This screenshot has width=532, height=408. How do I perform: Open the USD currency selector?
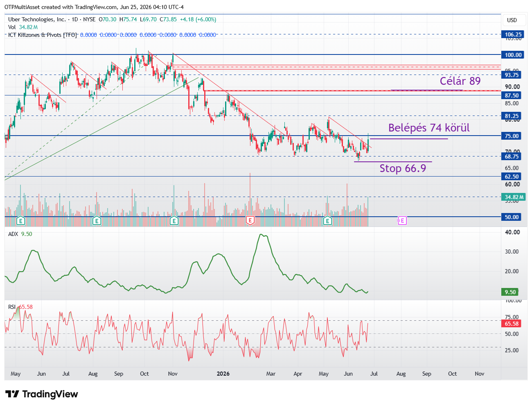512,20
